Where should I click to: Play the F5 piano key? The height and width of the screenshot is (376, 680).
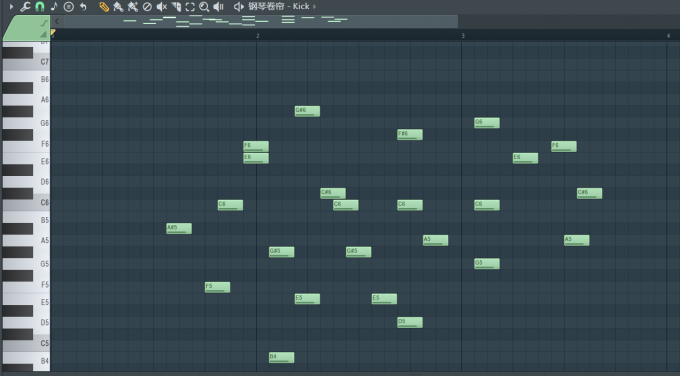(x=41, y=284)
